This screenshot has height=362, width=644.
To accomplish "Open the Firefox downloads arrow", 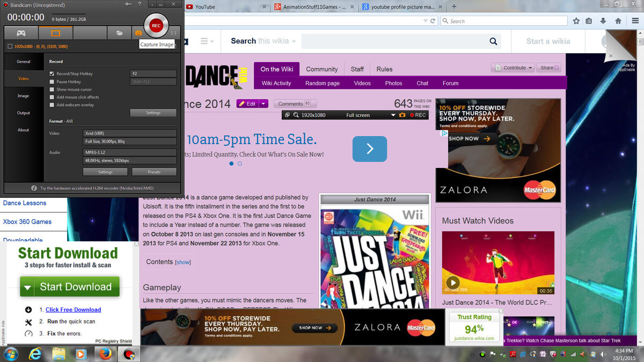I will [603, 21].
